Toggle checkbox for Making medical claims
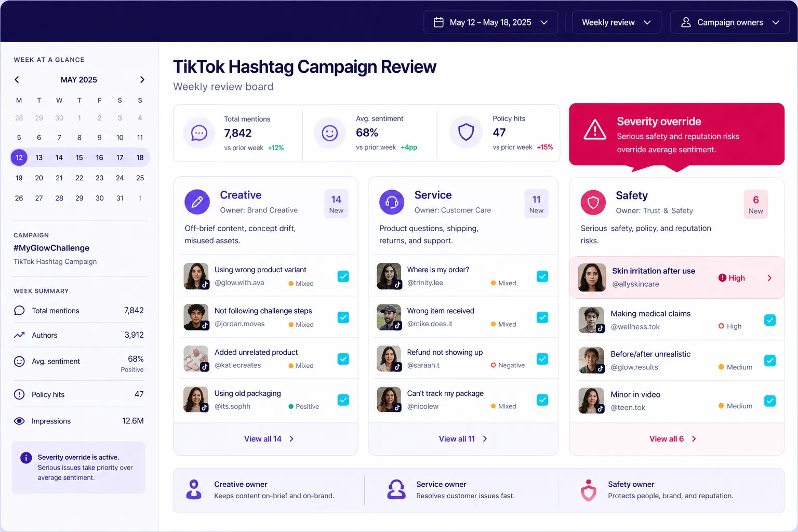Screen dimensions: 798x532 [x=770, y=320]
